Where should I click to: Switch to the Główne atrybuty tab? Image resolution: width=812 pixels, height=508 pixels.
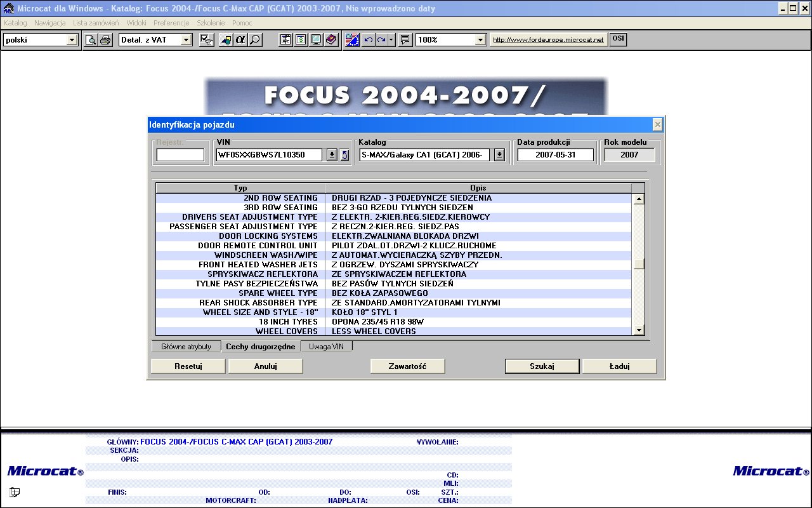[x=186, y=347]
